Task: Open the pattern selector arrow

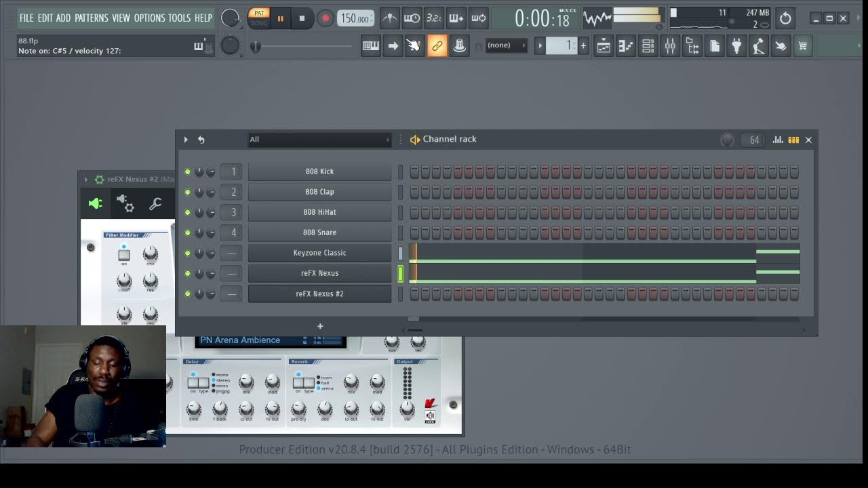Action: [540, 45]
